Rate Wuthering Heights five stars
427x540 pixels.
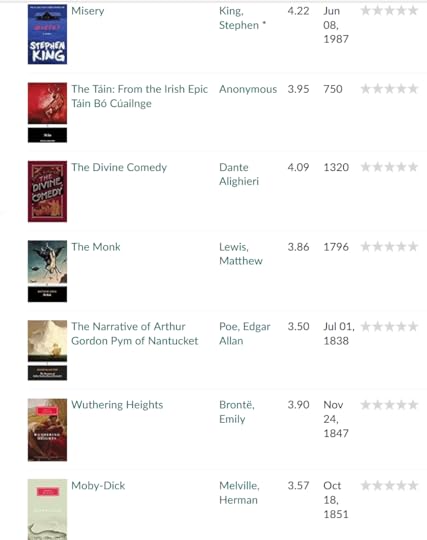[x=413, y=405]
